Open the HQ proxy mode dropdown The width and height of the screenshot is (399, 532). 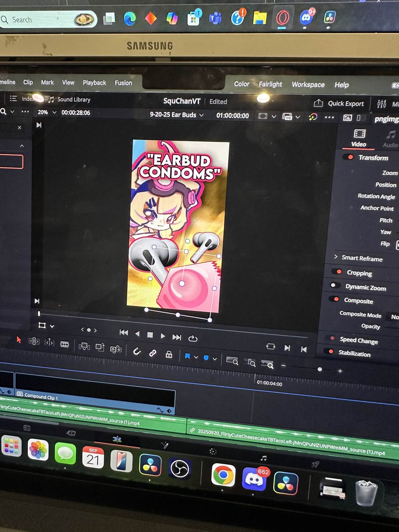pos(298,117)
